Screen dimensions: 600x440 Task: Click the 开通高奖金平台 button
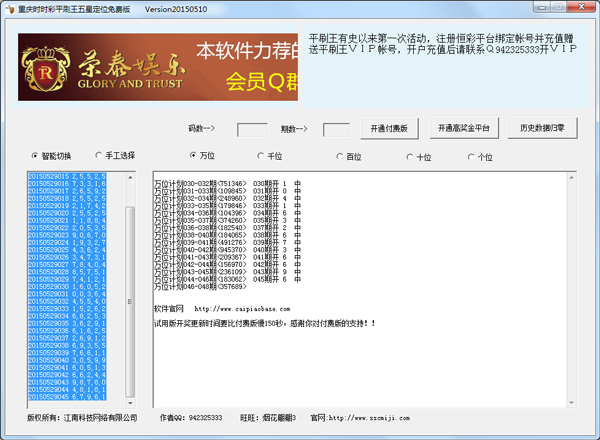pos(464,128)
